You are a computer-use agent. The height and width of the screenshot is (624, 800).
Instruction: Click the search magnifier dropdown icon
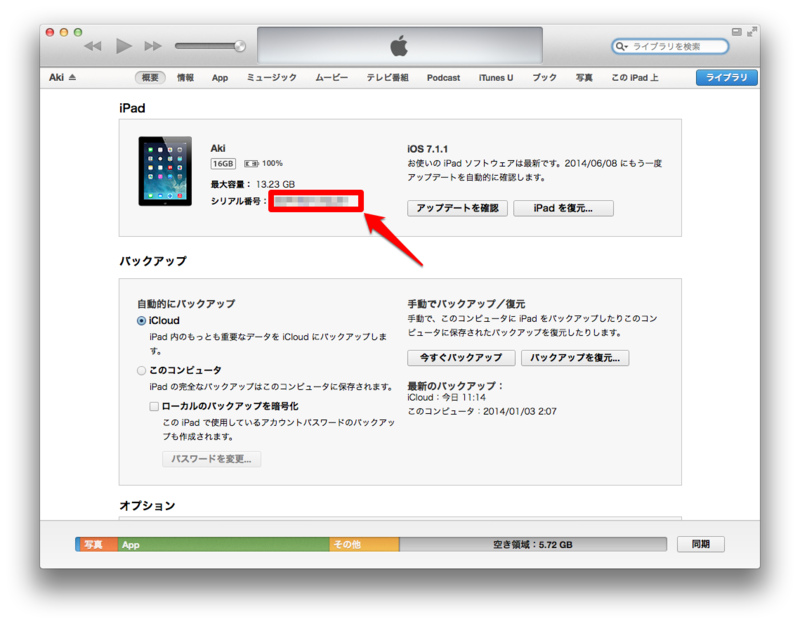(621, 46)
